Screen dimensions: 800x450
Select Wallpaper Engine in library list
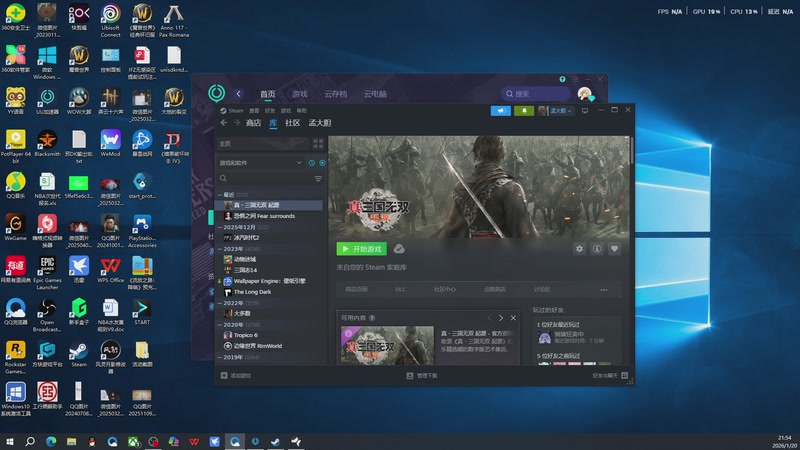pyautogui.click(x=270, y=281)
